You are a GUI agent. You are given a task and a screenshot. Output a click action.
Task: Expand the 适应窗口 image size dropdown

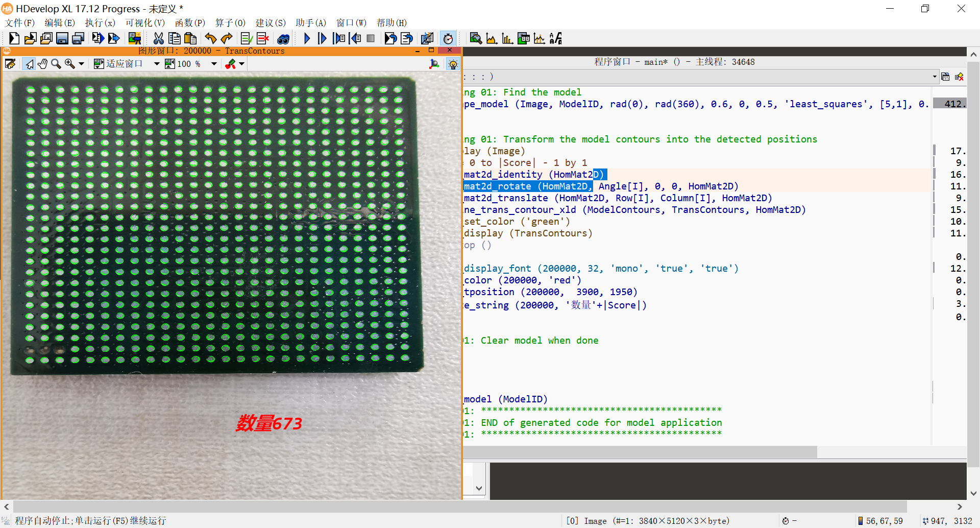point(156,64)
